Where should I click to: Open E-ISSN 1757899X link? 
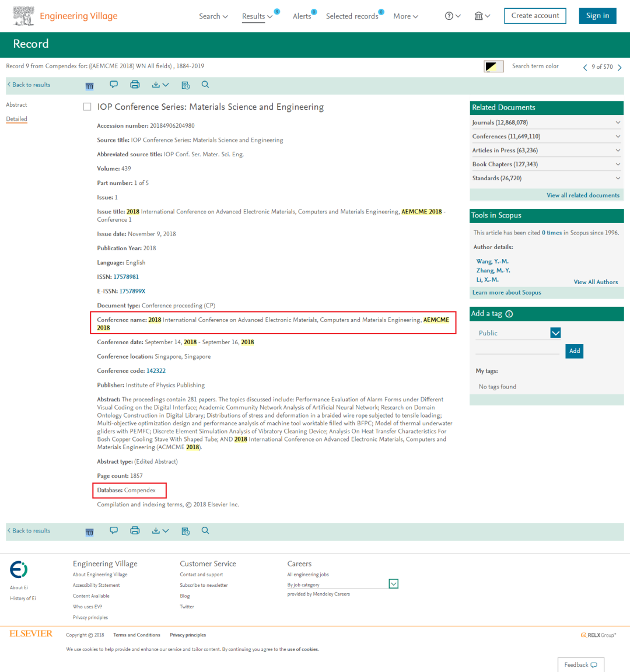132,291
